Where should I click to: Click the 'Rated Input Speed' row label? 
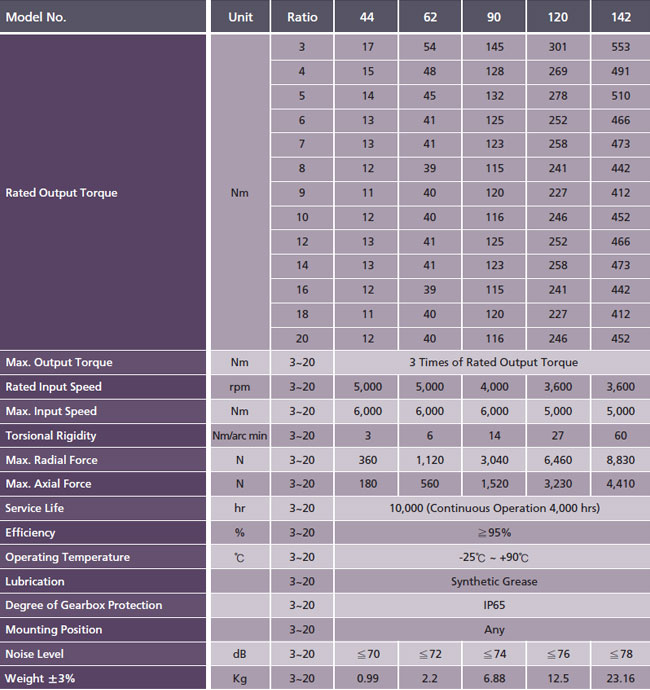tap(103, 387)
